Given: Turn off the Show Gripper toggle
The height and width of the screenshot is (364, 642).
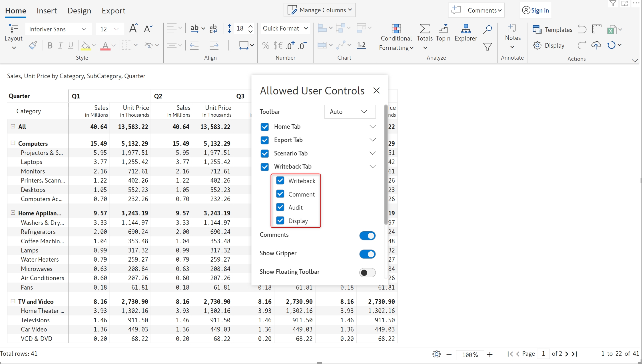Looking at the screenshot, I should [367, 254].
